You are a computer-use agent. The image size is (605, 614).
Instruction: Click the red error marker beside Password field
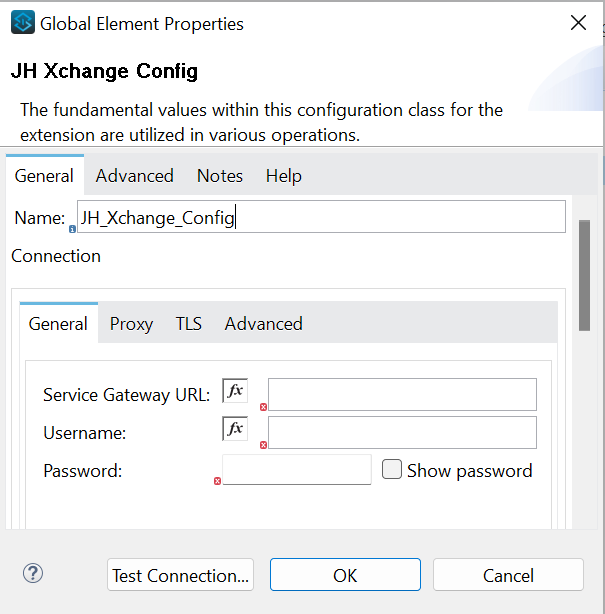(217, 481)
